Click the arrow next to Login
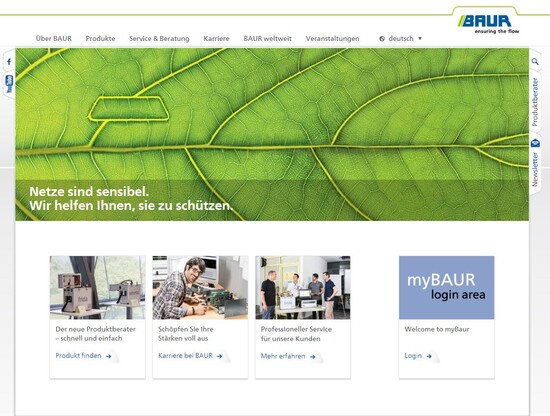 pos(429,356)
